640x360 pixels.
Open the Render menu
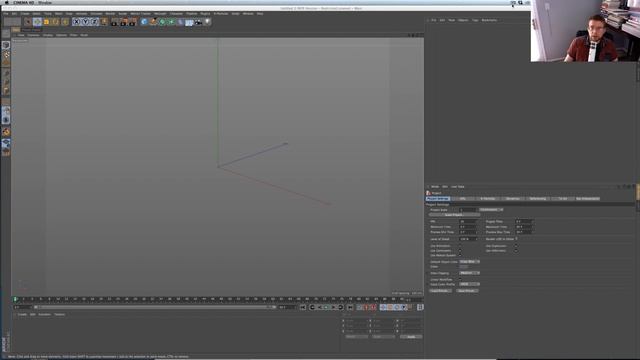(x=111, y=14)
